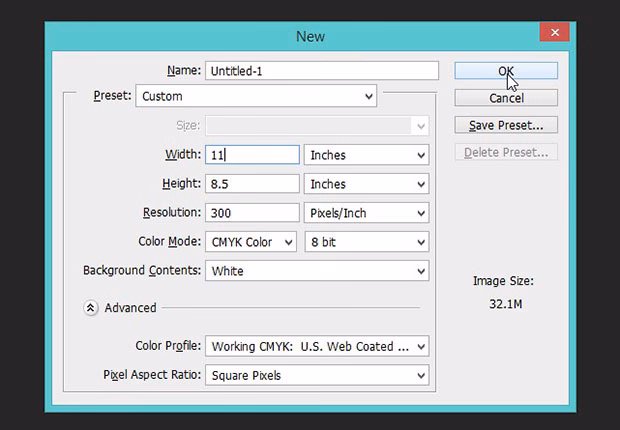Open the Pixels/Inch resolution units dropdown
The image size is (620, 430).
[x=366, y=213]
